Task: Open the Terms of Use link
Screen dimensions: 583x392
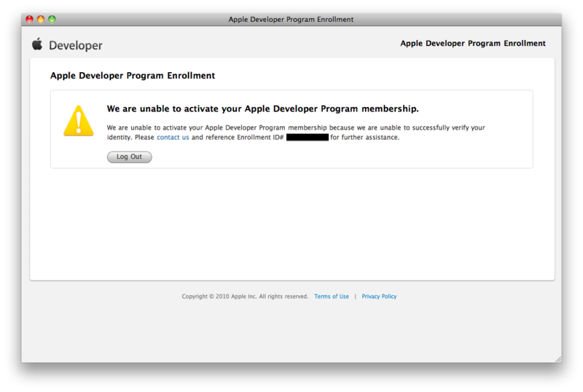Action: (x=332, y=297)
